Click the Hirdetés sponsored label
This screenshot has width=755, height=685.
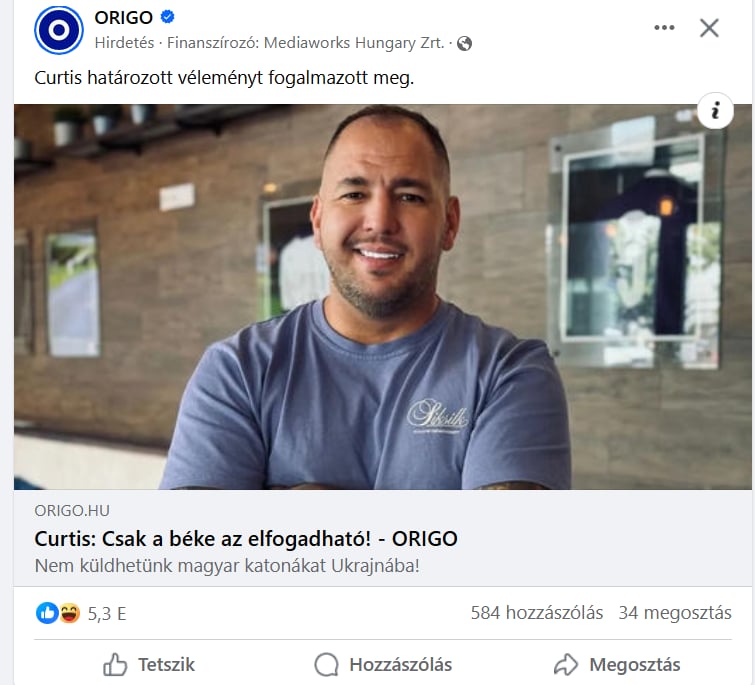pos(124,43)
